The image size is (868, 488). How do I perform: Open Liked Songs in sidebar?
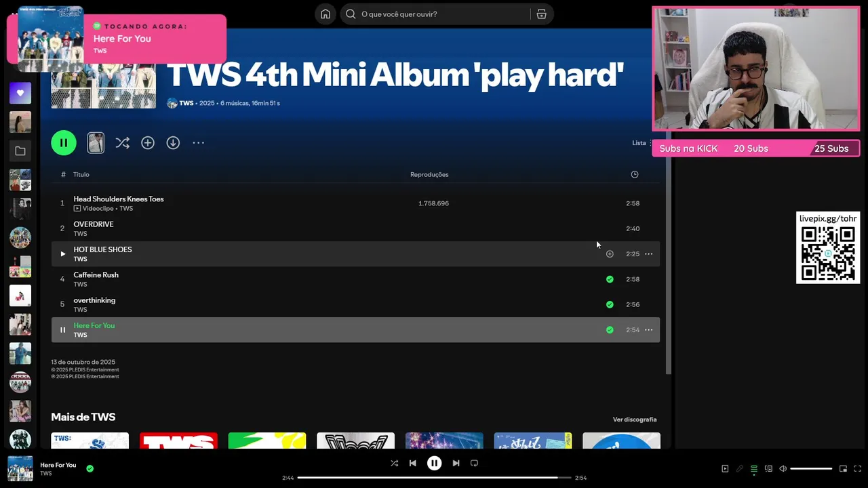pyautogui.click(x=20, y=93)
